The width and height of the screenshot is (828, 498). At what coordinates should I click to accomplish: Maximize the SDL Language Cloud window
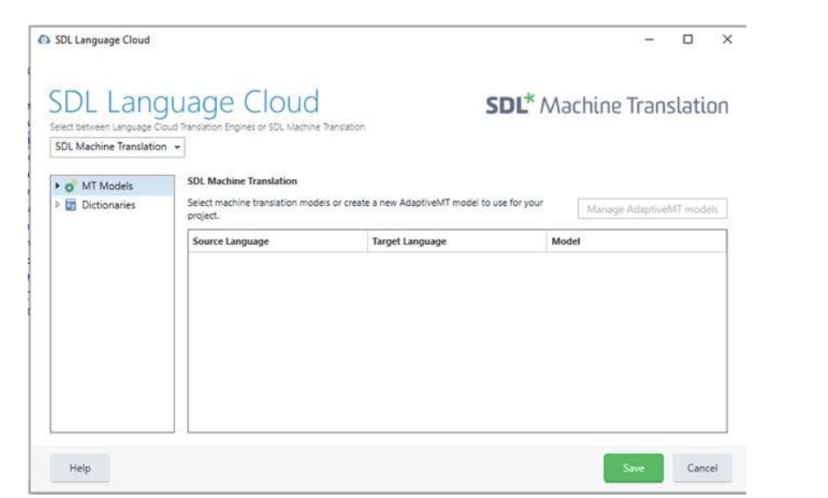point(688,40)
